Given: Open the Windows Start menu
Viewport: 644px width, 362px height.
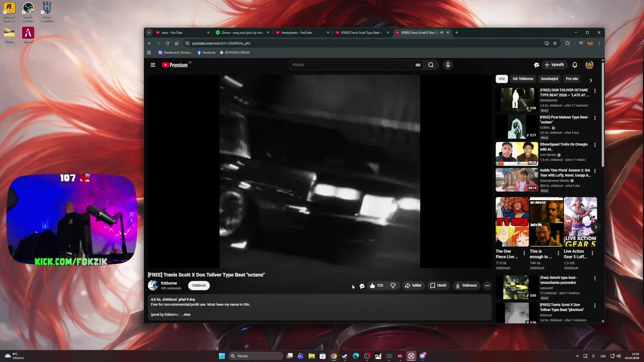Looking at the screenshot, I should click(x=222, y=356).
